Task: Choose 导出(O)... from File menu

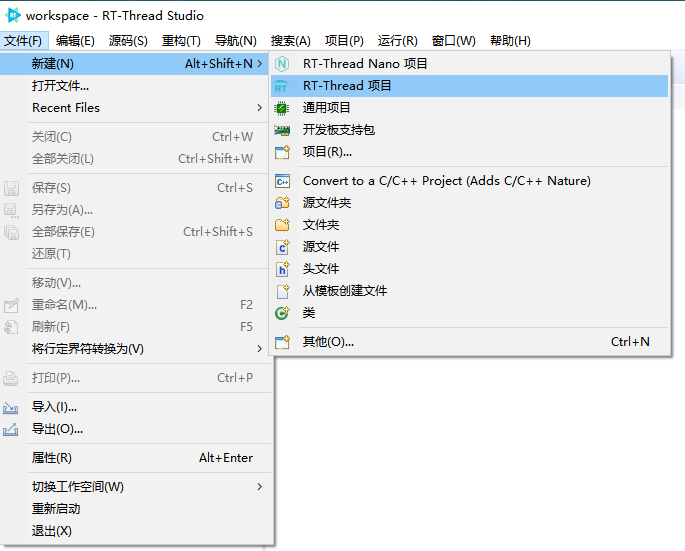Action: tap(134, 429)
